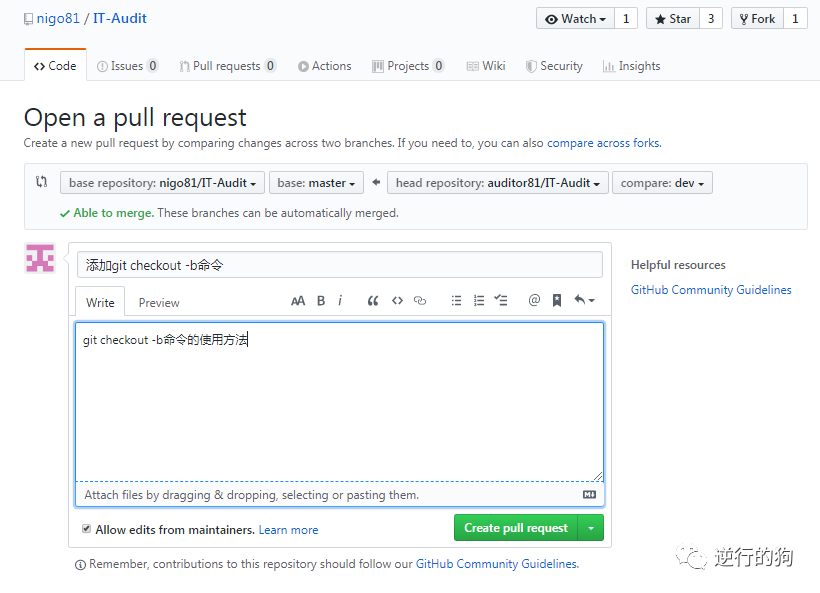Reference an issue with the bookmark icon

coord(557,301)
